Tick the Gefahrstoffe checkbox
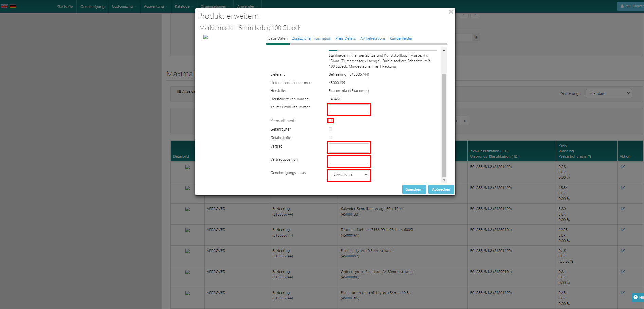 (x=330, y=138)
